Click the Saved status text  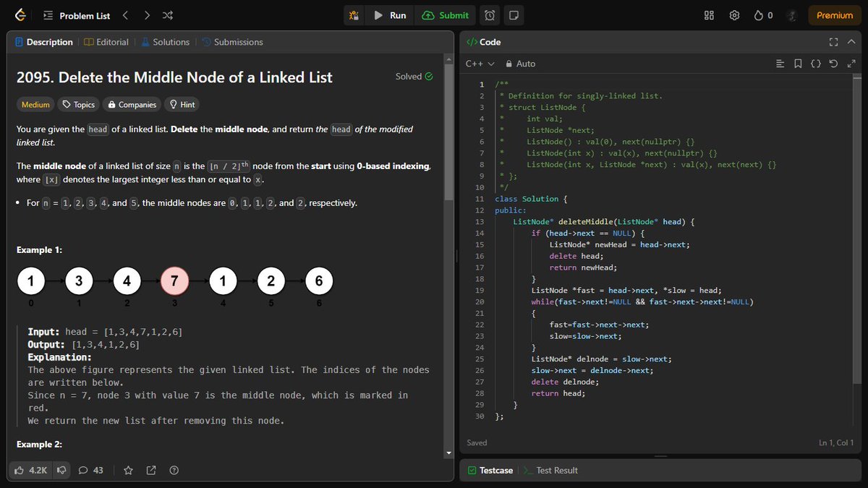point(477,442)
